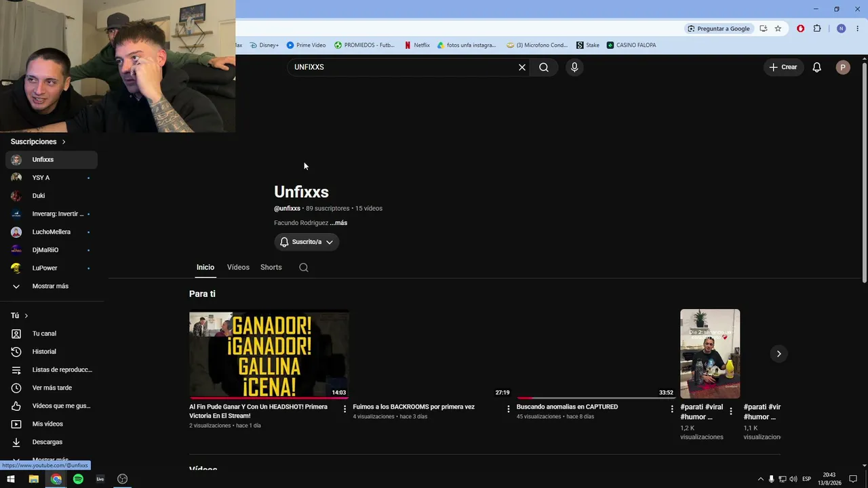This screenshot has width=868, height=488.
Task: Open network settings icon in system tray
Action: coord(783,479)
